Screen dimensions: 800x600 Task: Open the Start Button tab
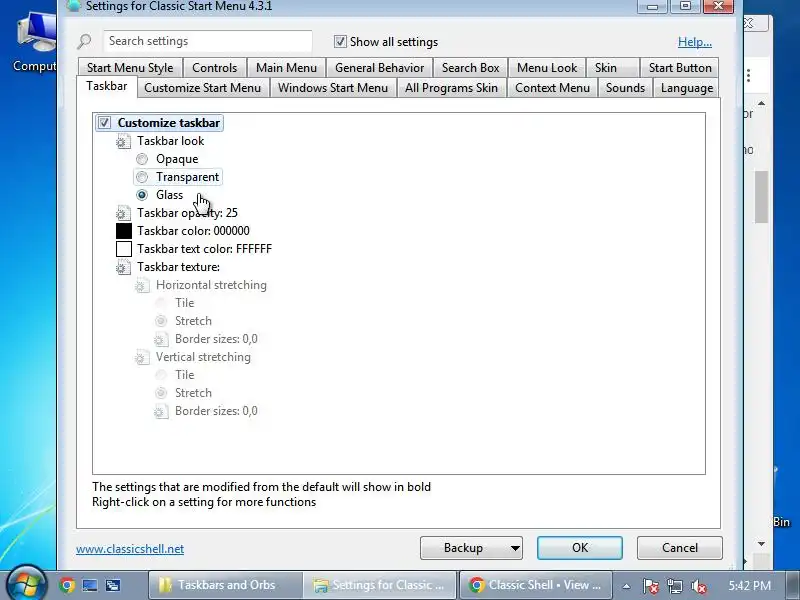coord(680,68)
